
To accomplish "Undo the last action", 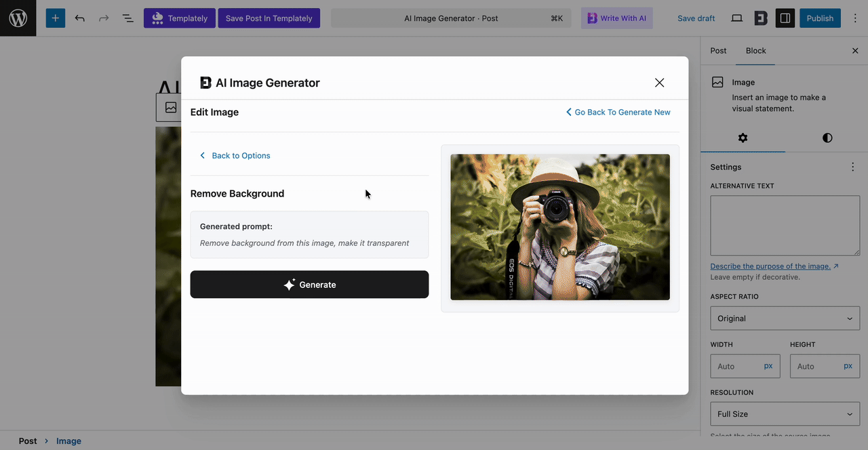I will coord(80,18).
